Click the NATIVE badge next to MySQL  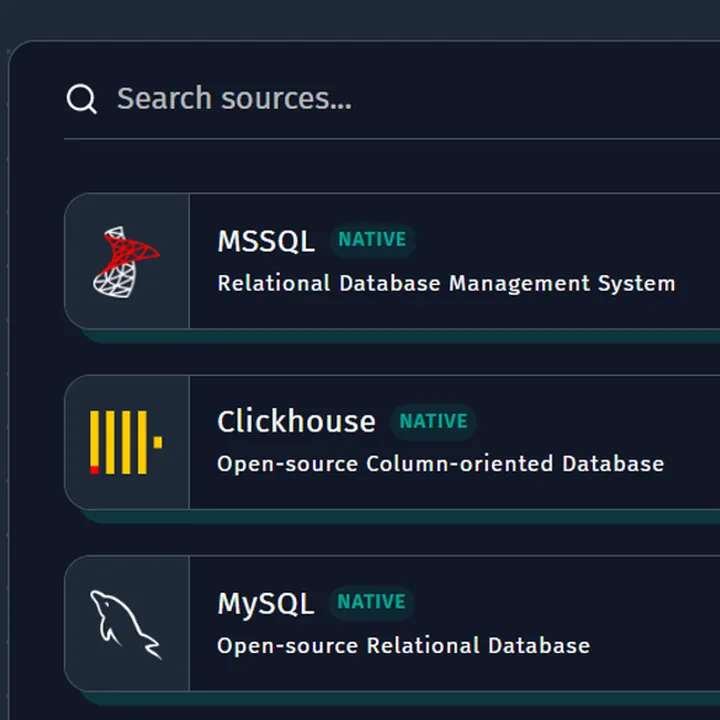pos(371,602)
